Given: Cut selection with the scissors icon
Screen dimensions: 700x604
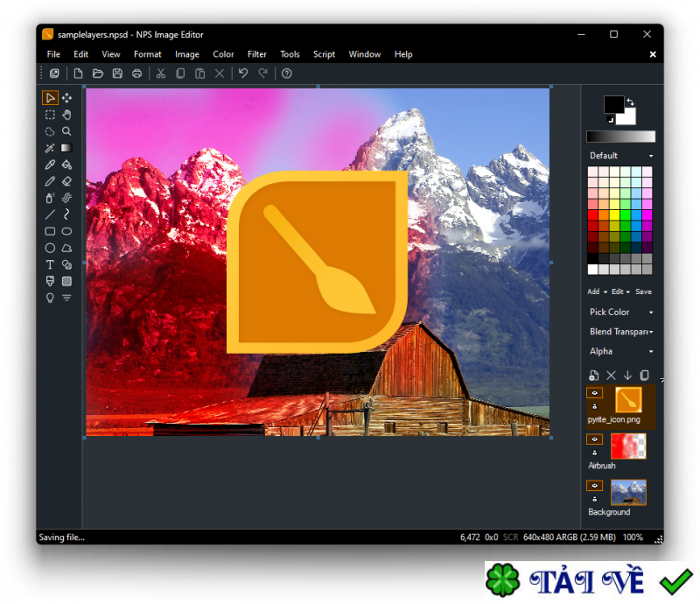Looking at the screenshot, I should (x=161, y=74).
